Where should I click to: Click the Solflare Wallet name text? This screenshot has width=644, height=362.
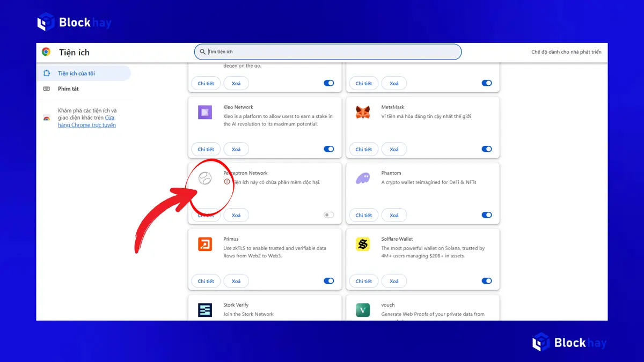pyautogui.click(x=397, y=239)
